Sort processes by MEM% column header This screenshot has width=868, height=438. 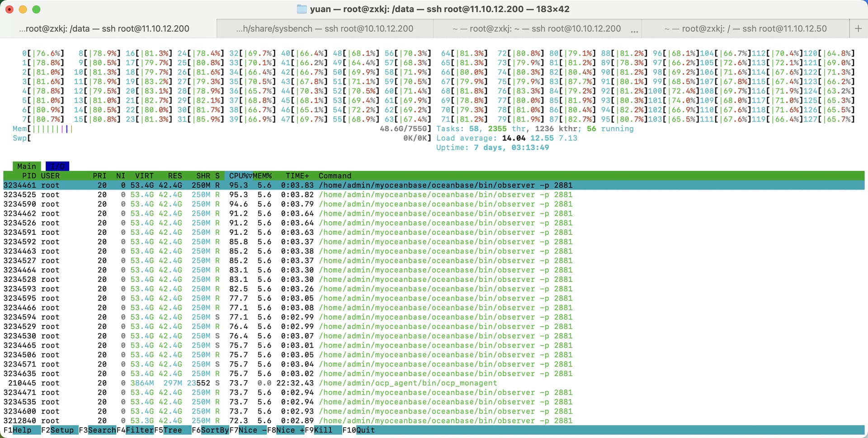[263, 176]
